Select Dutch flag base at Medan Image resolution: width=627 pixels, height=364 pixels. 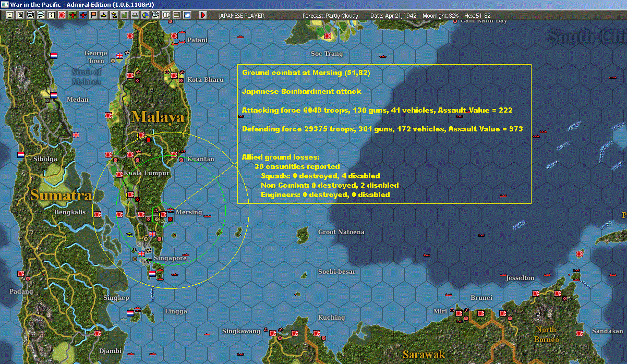tap(54, 95)
